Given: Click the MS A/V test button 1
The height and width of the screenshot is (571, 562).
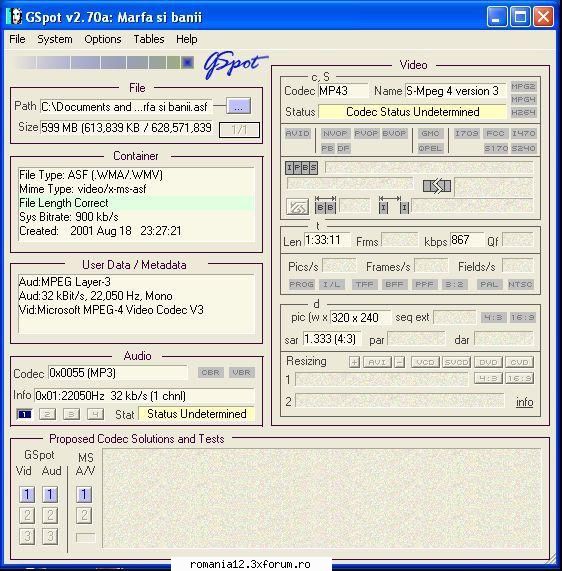Looking at the screenshot, I should click(84, 495).
